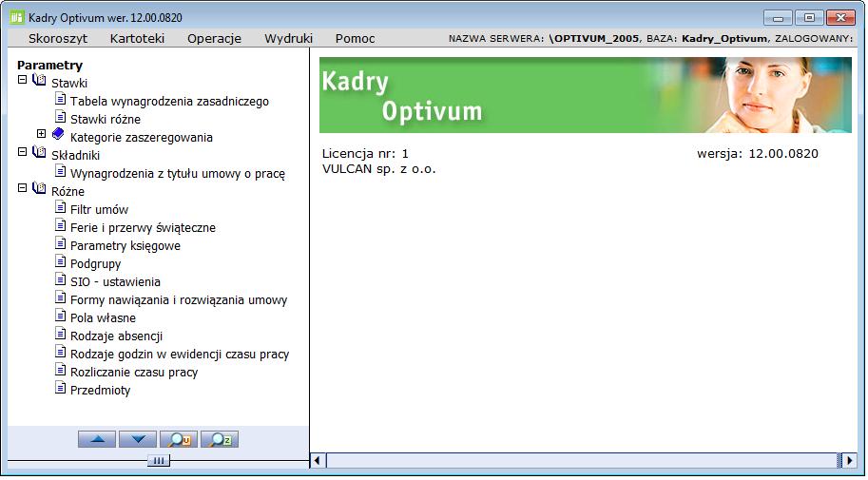This screenshot has height=480, width=868.
Task: Click document icon beside Rozliczanie czasu pracy
Action: click(x=60, y=370)
